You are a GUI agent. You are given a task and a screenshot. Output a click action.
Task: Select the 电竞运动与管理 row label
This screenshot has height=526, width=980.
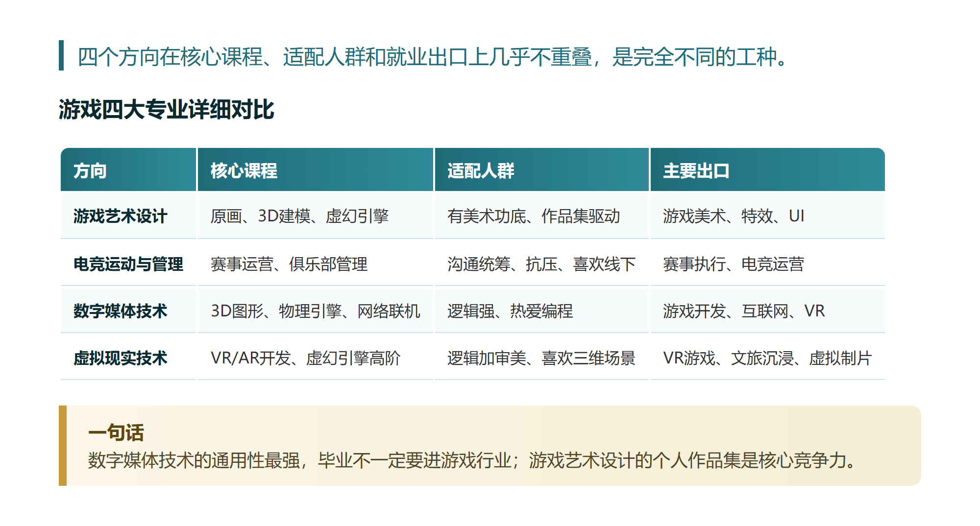[x=128, y=263]
